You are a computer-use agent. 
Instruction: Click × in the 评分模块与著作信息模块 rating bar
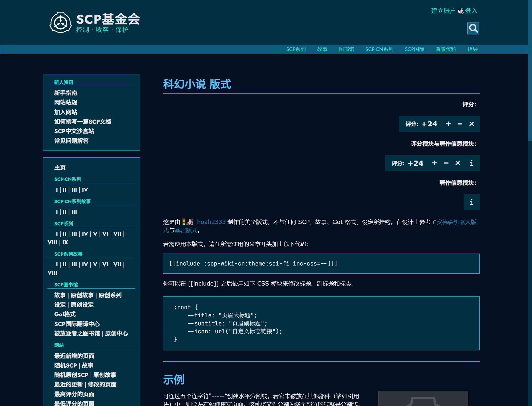tap(458, 163)
